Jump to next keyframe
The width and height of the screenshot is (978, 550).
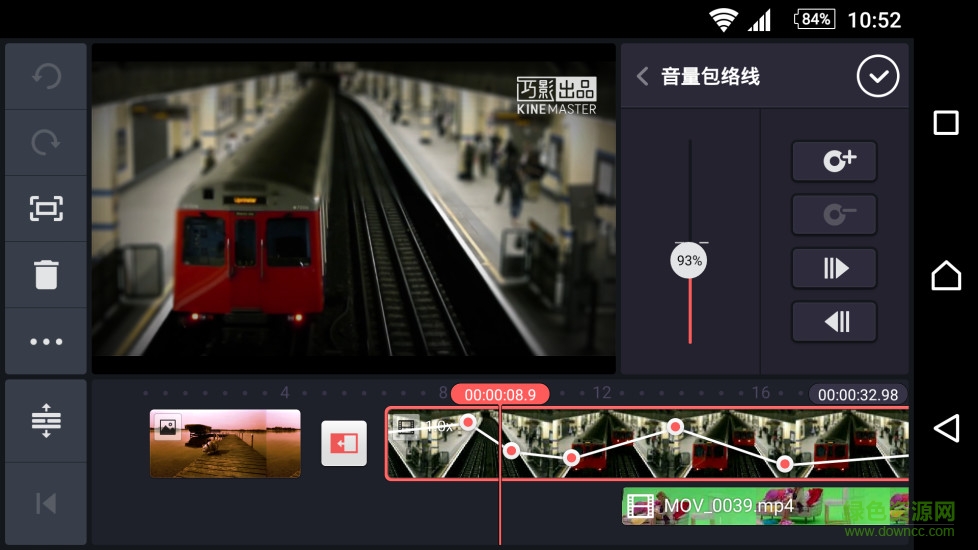click(834, 268)
